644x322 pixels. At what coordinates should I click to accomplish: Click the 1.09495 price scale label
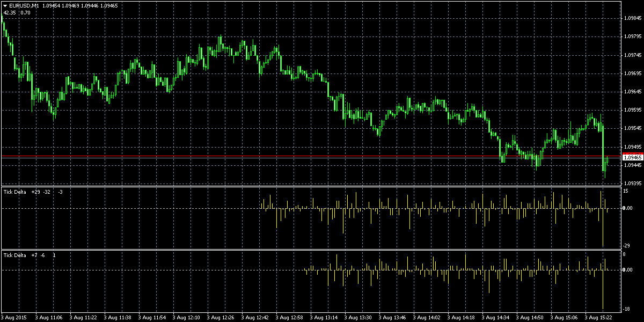click(x=633, y=147)
